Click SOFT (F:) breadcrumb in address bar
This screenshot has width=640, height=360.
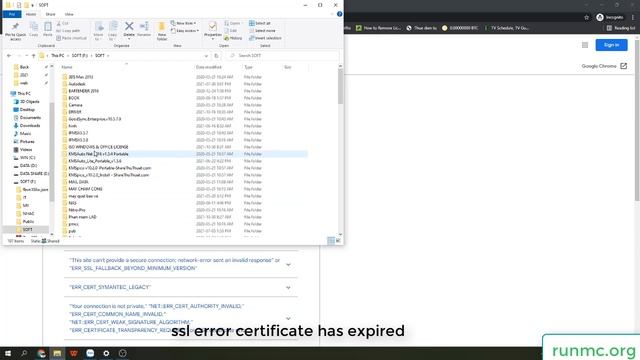pyautogui.click(x=80, y=56)
